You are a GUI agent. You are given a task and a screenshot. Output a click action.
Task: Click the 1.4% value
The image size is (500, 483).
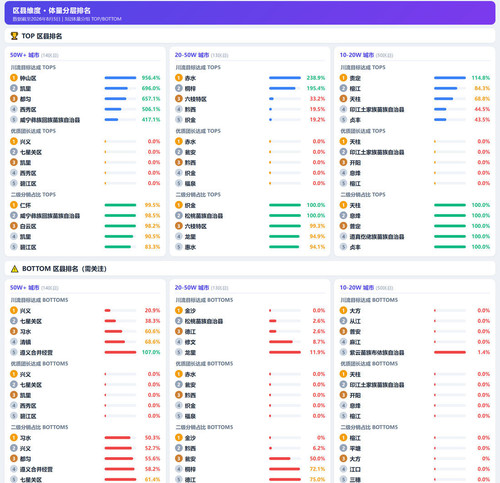point(484,352)
